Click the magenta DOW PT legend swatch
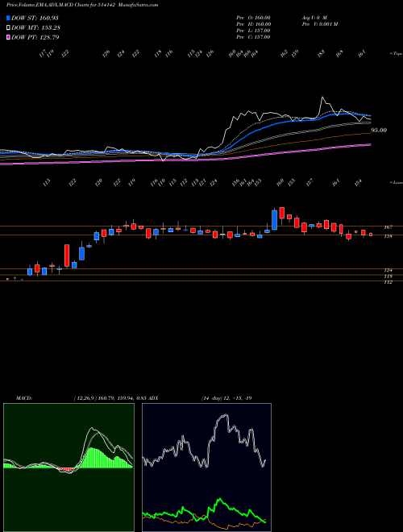 click(9, 37)
